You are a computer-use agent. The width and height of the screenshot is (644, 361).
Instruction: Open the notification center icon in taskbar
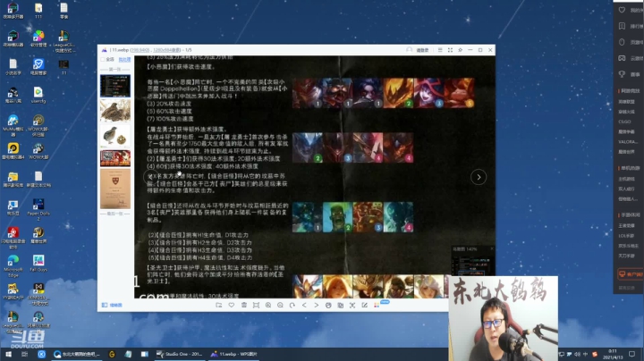click(631, 354)
